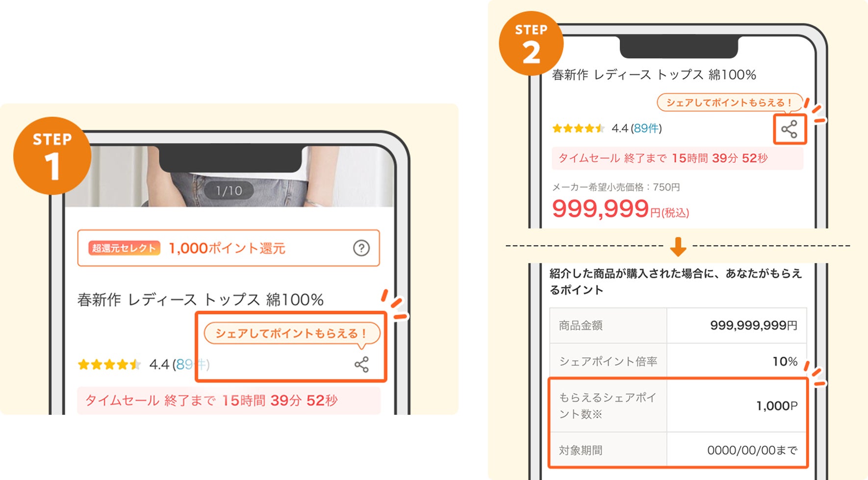
Task: Click the 1/10 image counter on product photo
Action: pyautogui.click(x=229, y=191)
